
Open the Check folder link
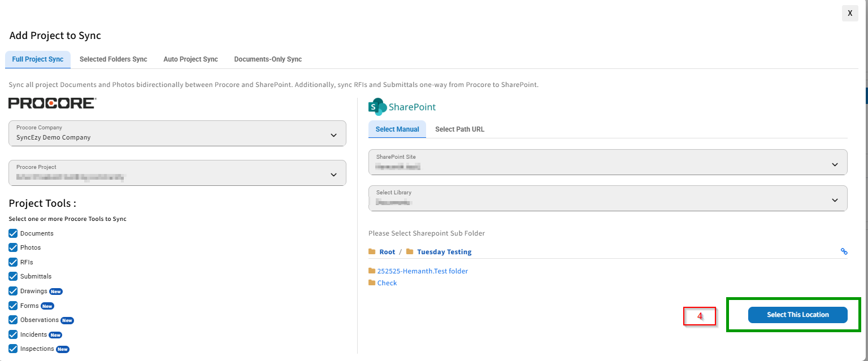[387, 283]
